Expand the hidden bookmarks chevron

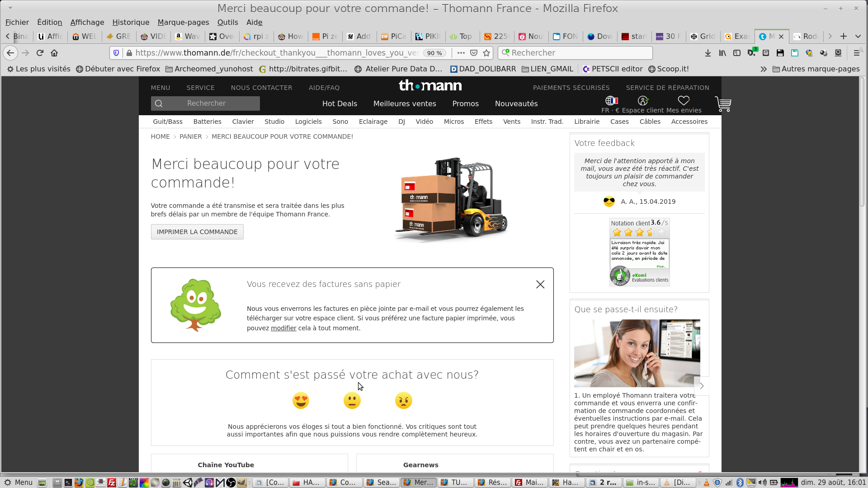click(x=764, y=69)
